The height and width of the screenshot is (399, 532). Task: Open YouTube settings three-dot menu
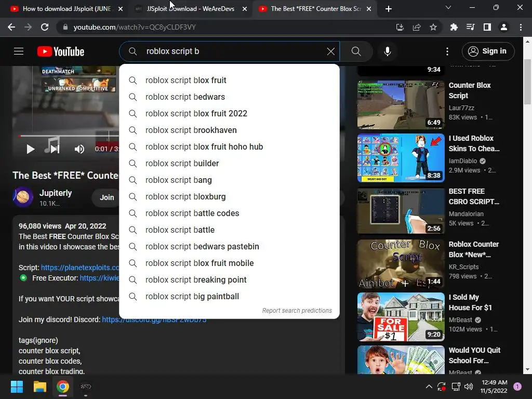tap(447, 51)
